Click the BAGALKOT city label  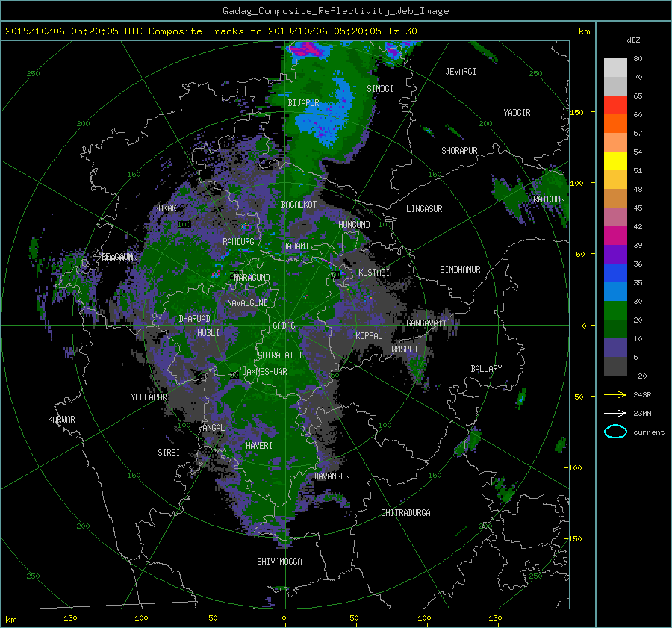click(x=299, y=205)
